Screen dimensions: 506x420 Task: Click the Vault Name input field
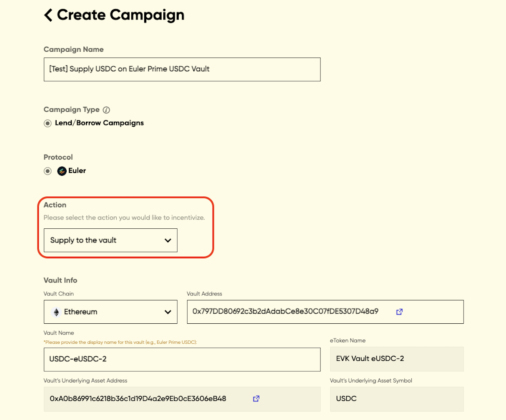click(182, 359)
